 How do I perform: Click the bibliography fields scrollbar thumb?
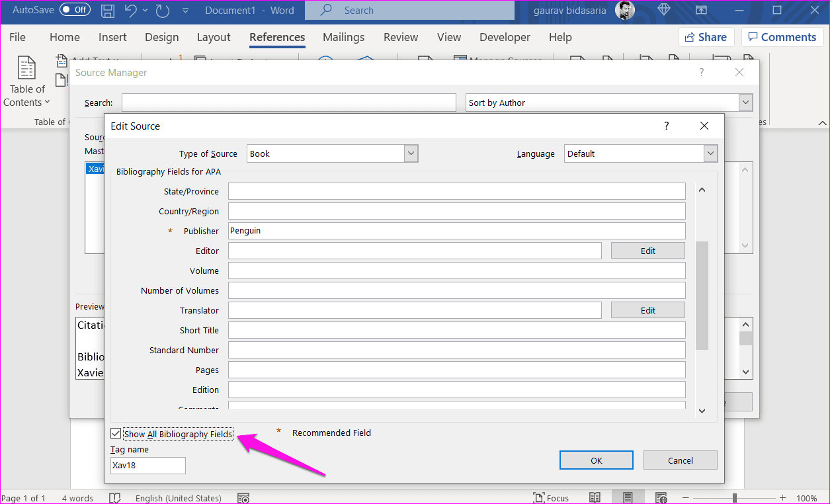[x=702, y=295]
